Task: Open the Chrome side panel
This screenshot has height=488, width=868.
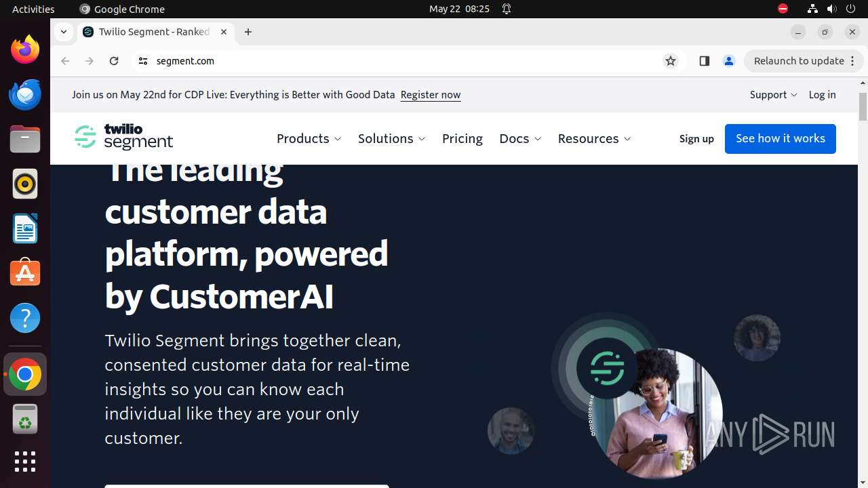Action: 705,61
